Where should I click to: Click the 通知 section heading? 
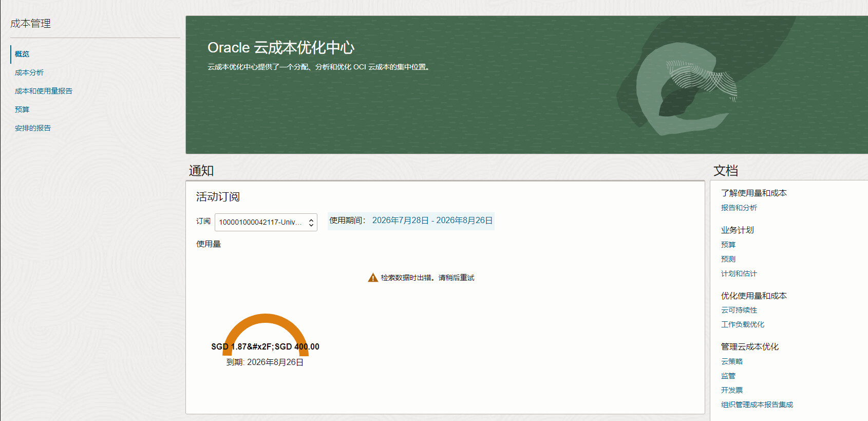(x=201, y=171)
